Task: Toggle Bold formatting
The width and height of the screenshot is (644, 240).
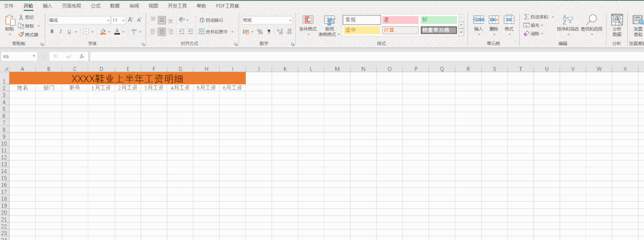Action: point(52,32)
